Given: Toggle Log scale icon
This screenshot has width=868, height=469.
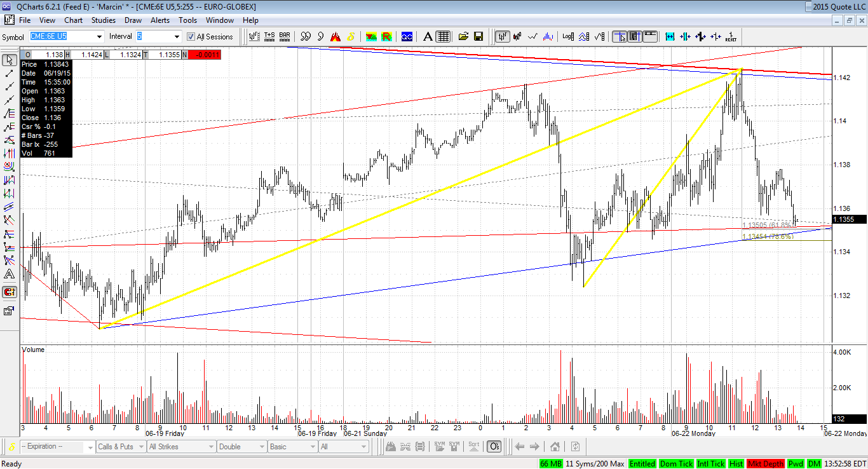Looking at the screenshot, I should tap(568, 37).
